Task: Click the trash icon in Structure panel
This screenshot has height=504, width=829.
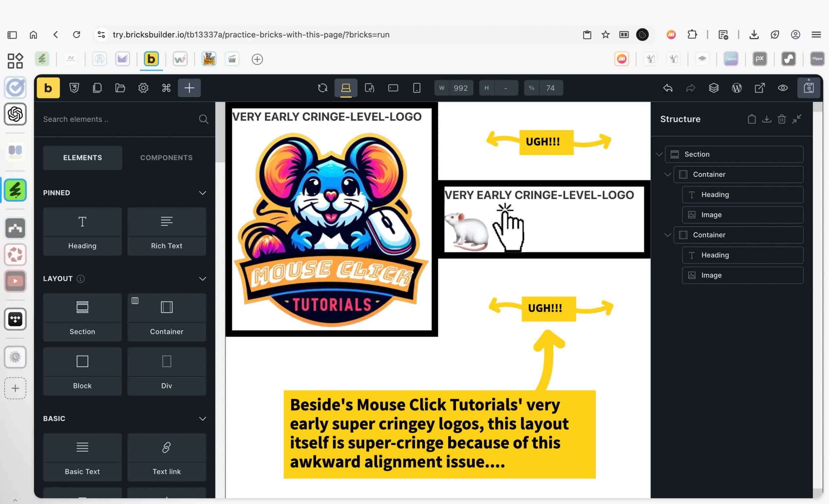Action: pos(782,119)
